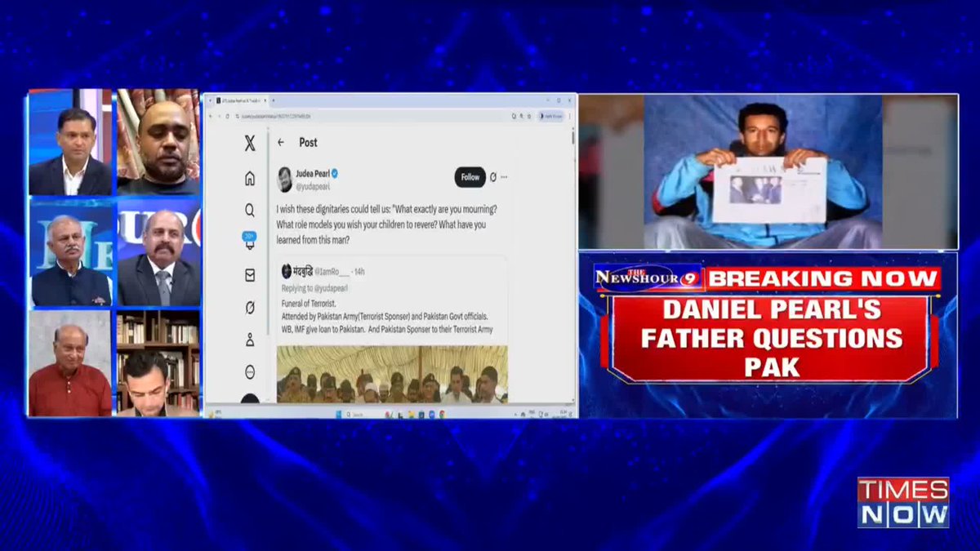Open Messages envelope in the X sidebar

click(x=250, y=275)
